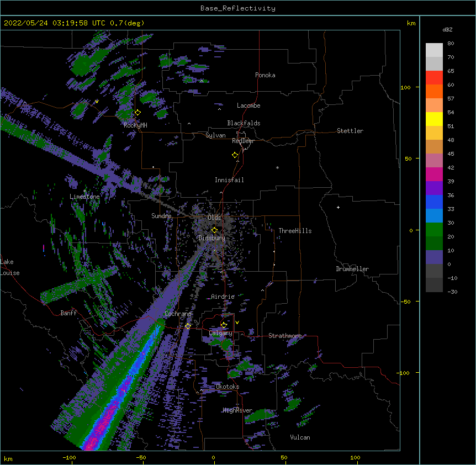Click the Lacombe label
The width and height of the screenshot is (476, 465).
[x=248, y=105]
